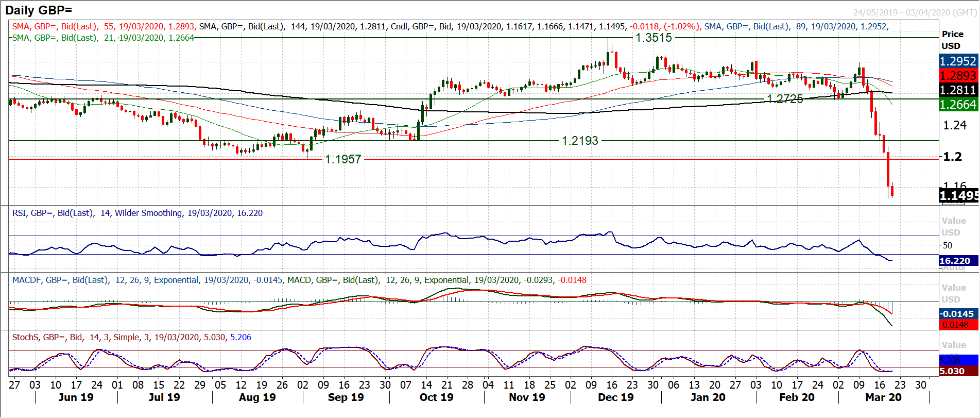The width and height of the screenshot is (980, 418).
Task: Click the MACD signal -0.0148 red tag
Action: 958,325
